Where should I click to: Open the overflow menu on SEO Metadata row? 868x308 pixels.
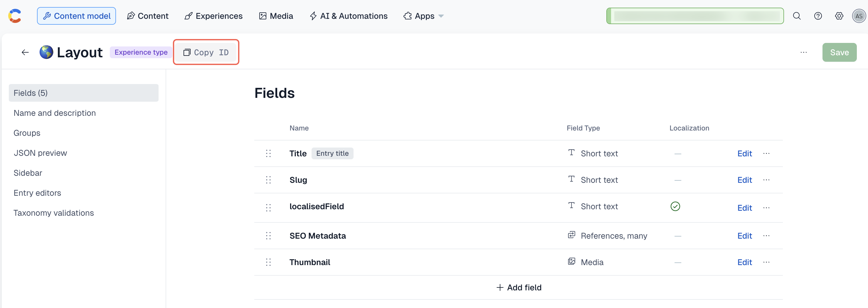(x=767, y=236)
